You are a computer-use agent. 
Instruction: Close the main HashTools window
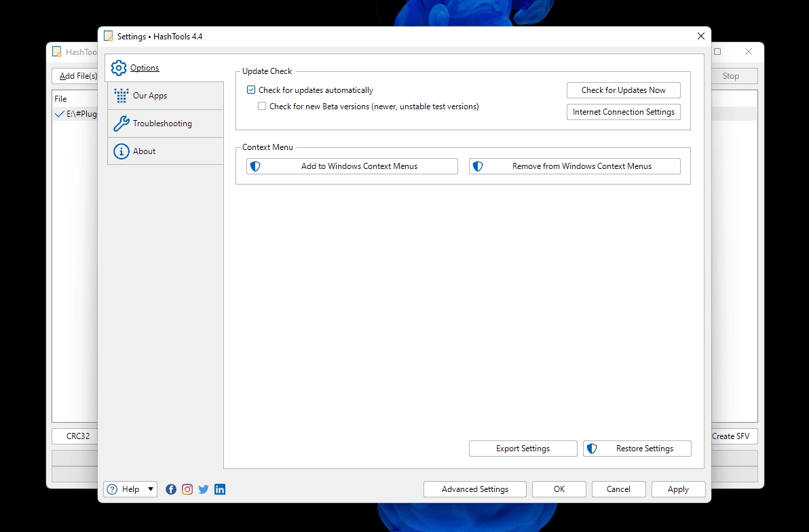point(749,52)
